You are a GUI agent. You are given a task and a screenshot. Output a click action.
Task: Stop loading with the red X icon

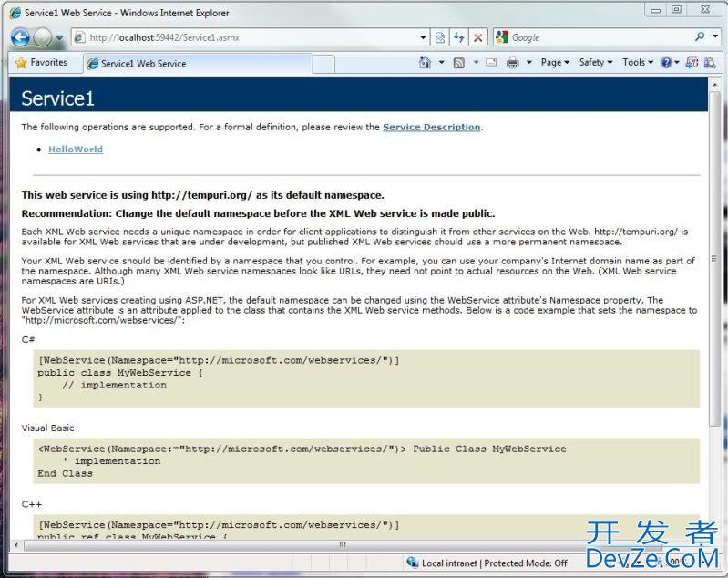tap(477, 37)
